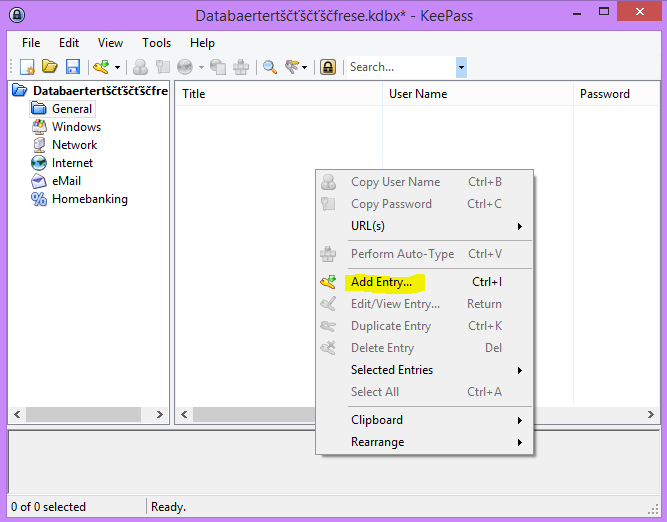Choose Copy User Name in context menu
The image size is (667, 522).
(x=425, y=182)
